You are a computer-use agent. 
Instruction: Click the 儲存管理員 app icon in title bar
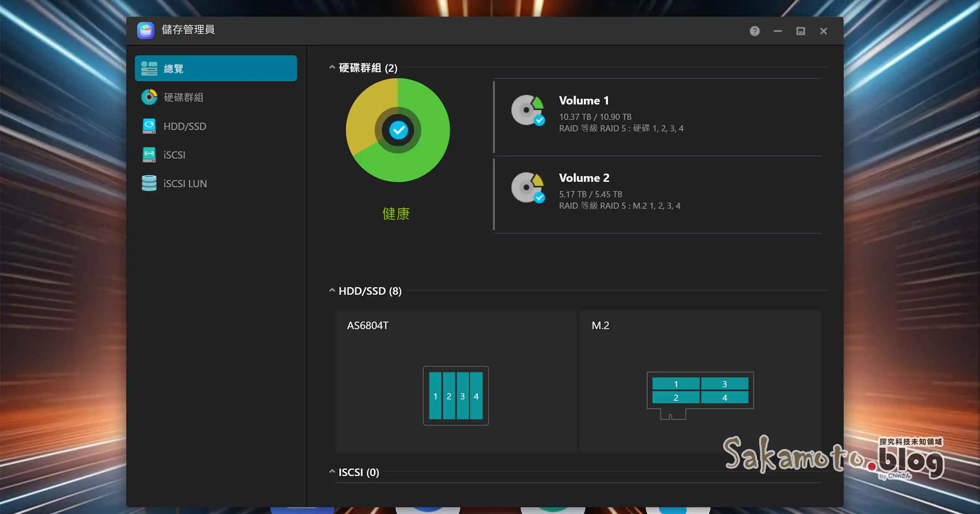145,30
